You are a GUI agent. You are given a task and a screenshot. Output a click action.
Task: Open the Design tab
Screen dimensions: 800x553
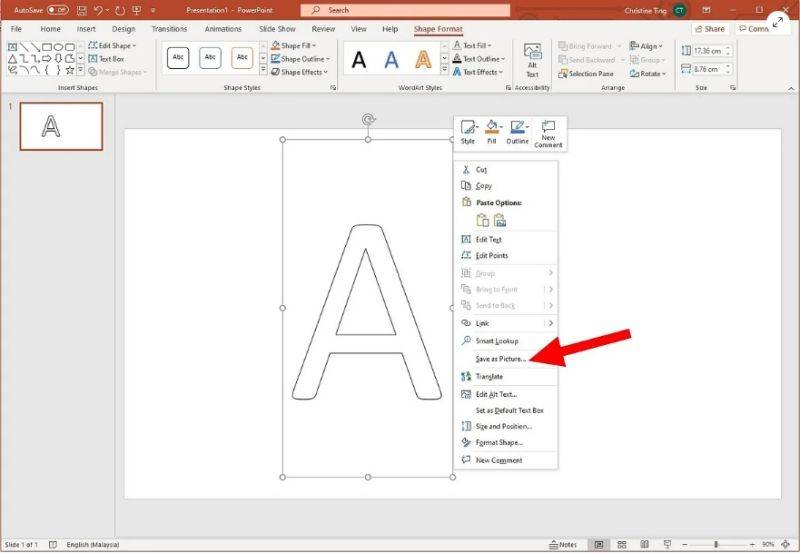coord(123,29)
